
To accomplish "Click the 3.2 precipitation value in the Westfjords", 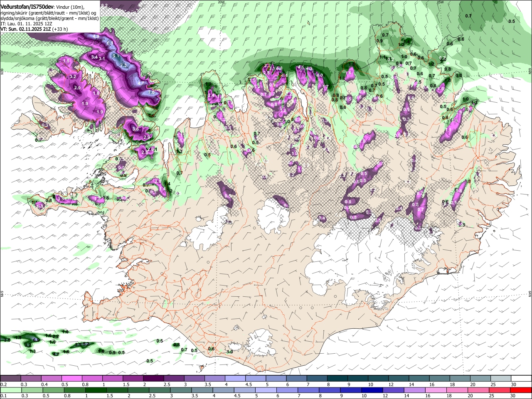I will pos(73,77).
